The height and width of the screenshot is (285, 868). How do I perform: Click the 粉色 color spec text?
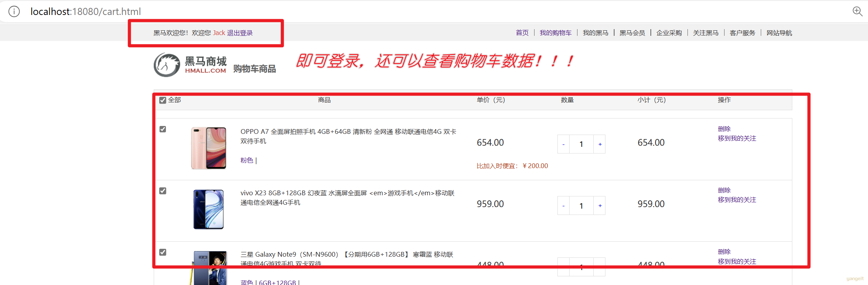pyautogui.click(x=247, y=160)
